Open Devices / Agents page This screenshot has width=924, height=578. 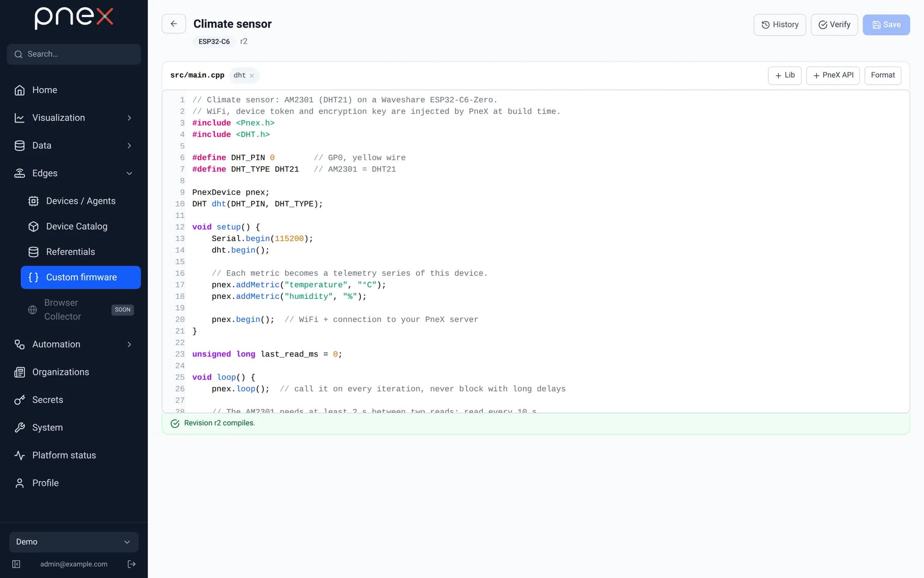point(81,201)
